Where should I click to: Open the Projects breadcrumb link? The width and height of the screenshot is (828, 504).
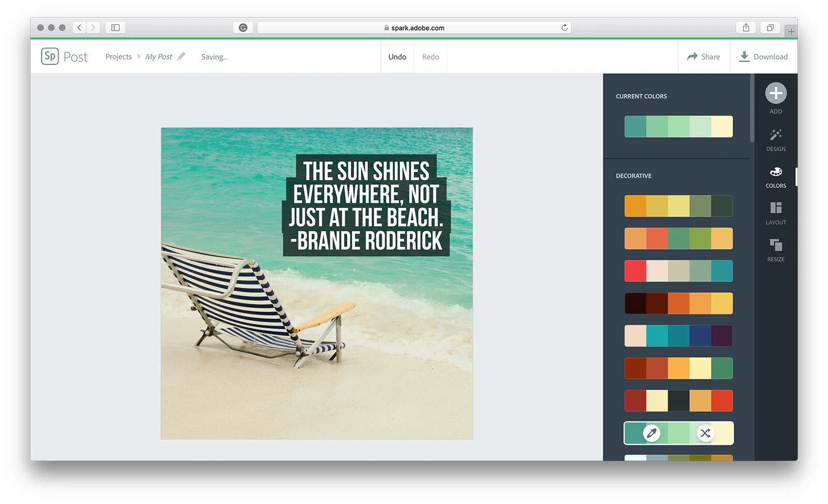pyautogui.click(x=119, y=56)
